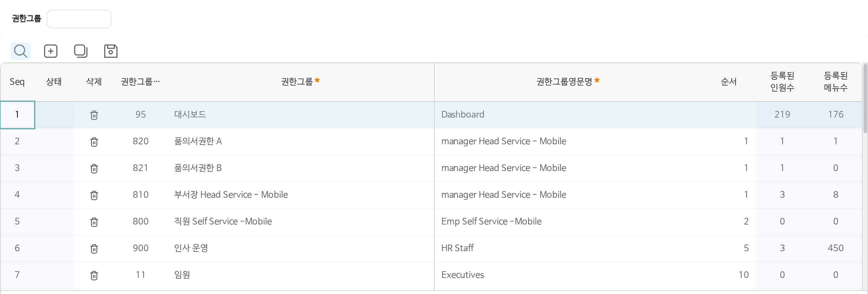Click group code 900 cell
The width and height of the screenshot is (868, 294).
pos(141,248)
